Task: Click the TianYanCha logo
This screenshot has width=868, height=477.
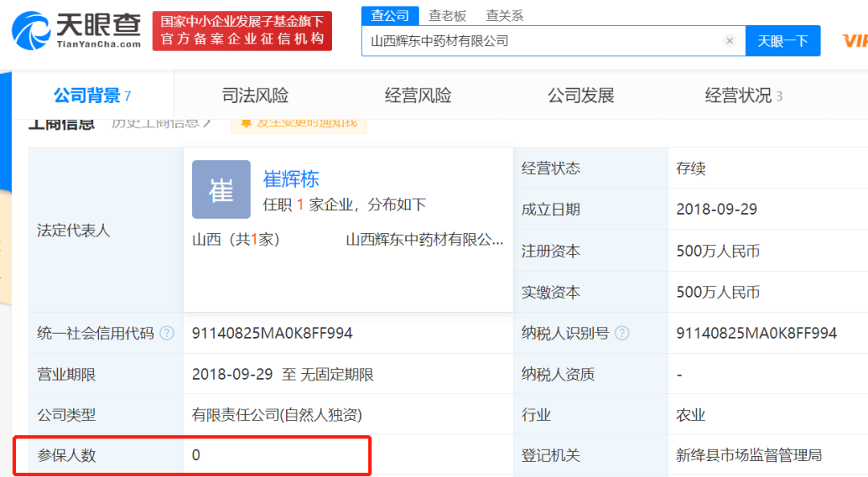Action: click(77, 31)
